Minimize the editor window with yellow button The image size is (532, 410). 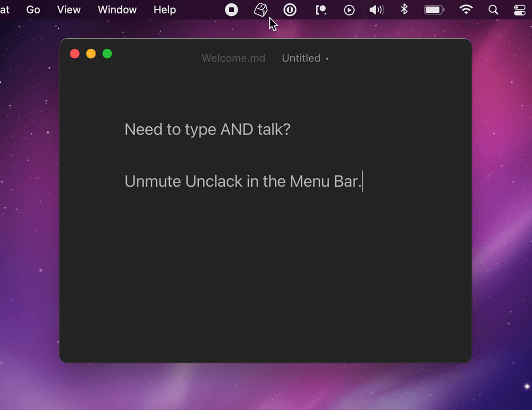(91, 54)
